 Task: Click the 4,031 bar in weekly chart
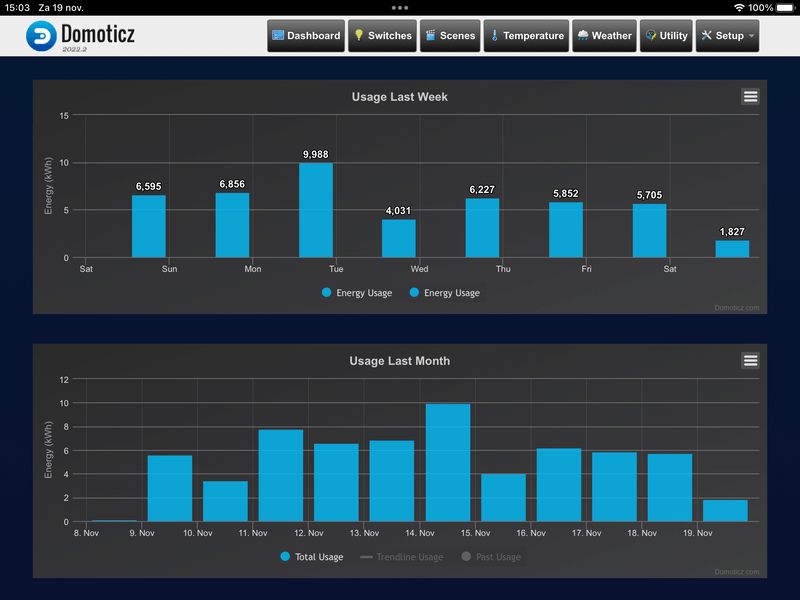399,238
